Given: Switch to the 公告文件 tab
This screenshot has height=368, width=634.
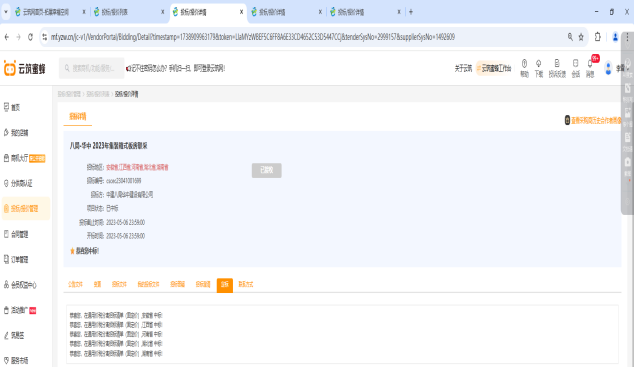Looking at the screenshot, I should tap(75, 284).
